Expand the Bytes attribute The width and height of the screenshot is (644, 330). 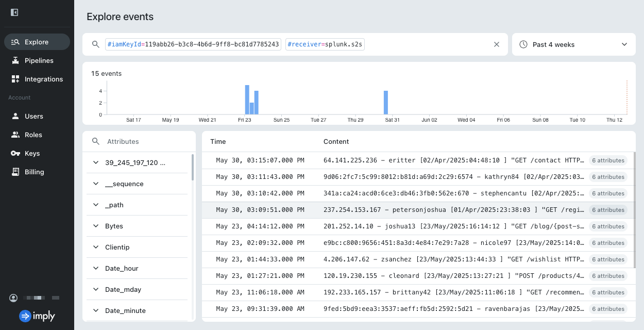[137, 226]
